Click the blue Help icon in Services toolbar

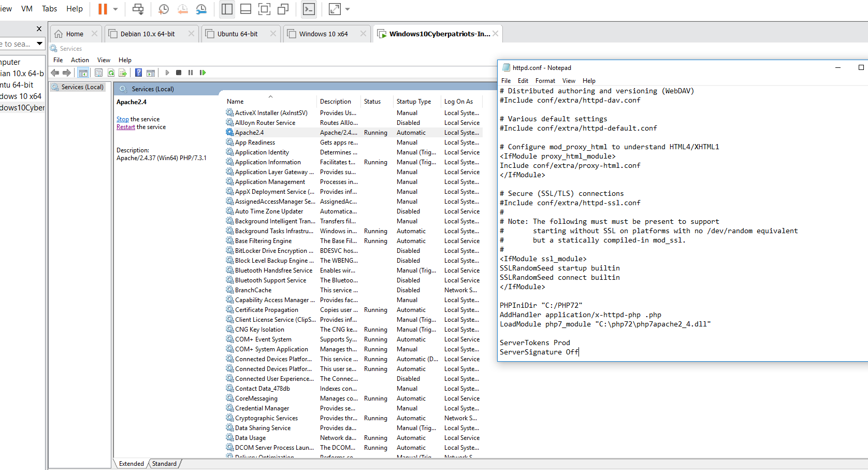pos(138,73)
